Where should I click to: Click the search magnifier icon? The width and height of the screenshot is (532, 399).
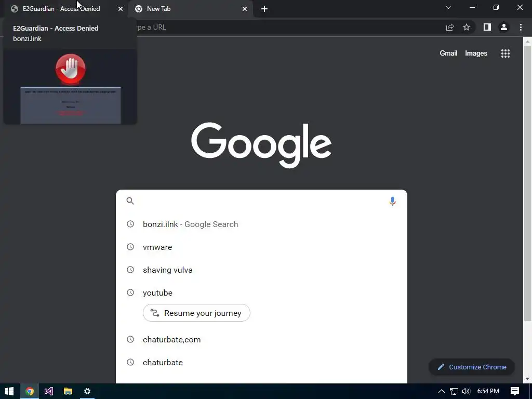tap(130, 201)
